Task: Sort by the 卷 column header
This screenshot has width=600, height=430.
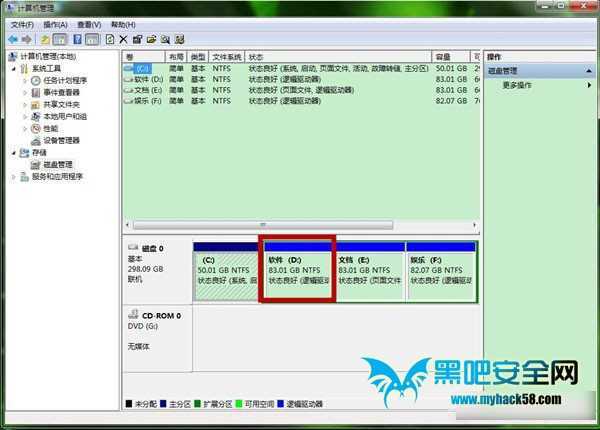Action: 143,57
